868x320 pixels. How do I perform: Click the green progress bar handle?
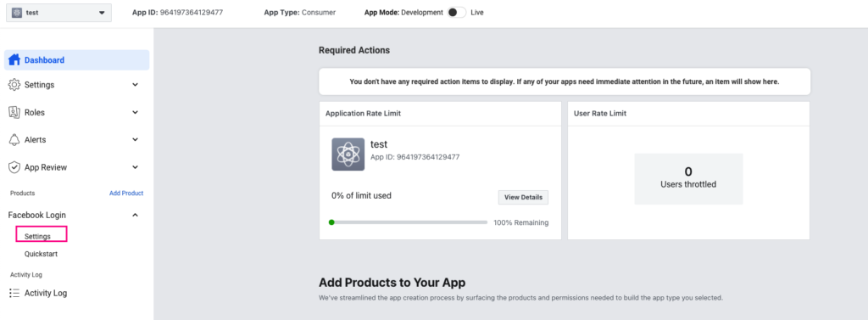coord(331,222)
